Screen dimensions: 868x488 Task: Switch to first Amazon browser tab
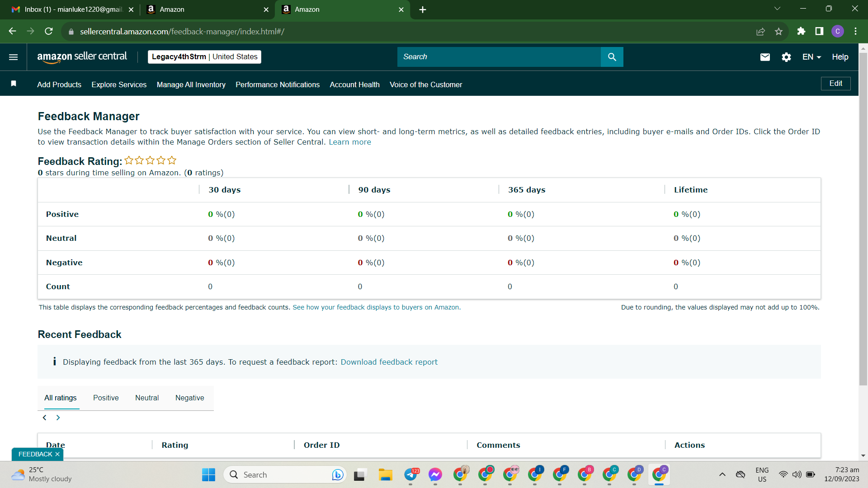[x=208, y=9]
